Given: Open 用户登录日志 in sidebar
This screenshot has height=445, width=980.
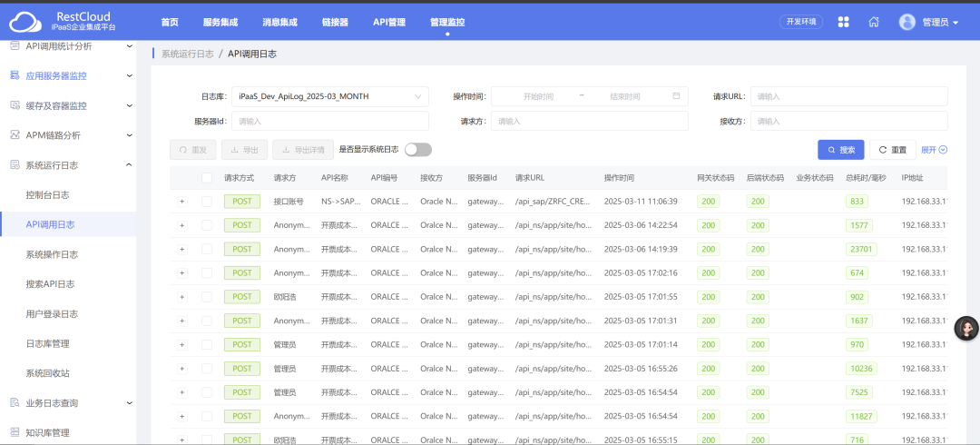Looking at the screenshot, I should [x=52, y=313].
